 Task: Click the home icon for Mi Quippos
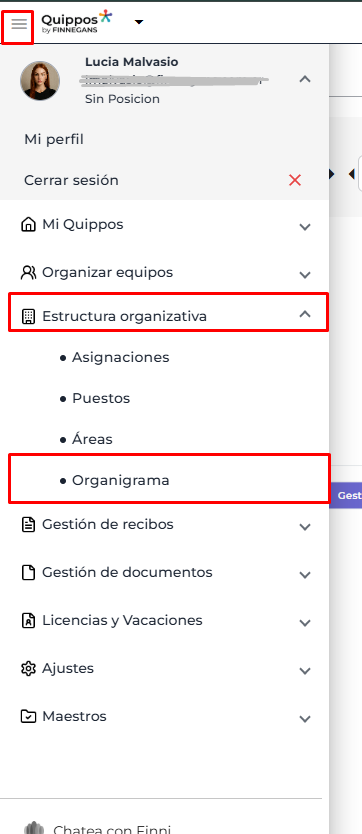[28, 224]
